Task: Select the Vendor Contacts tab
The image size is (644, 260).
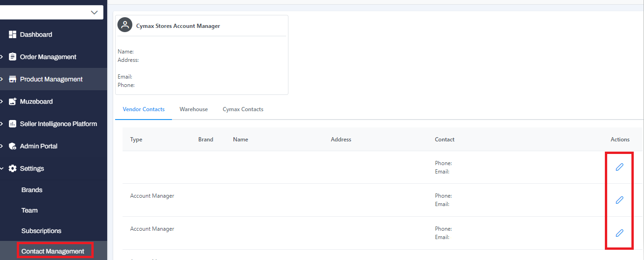Action: (x=144, y=109)
